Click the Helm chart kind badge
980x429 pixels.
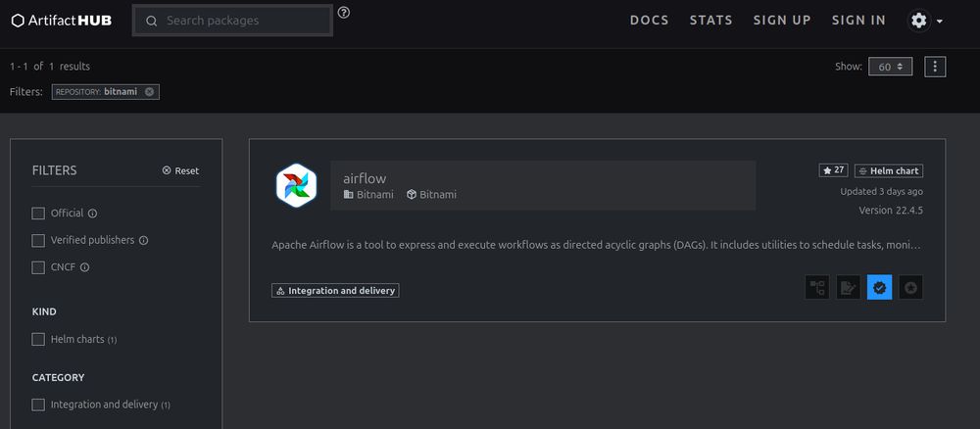[889, 170]
